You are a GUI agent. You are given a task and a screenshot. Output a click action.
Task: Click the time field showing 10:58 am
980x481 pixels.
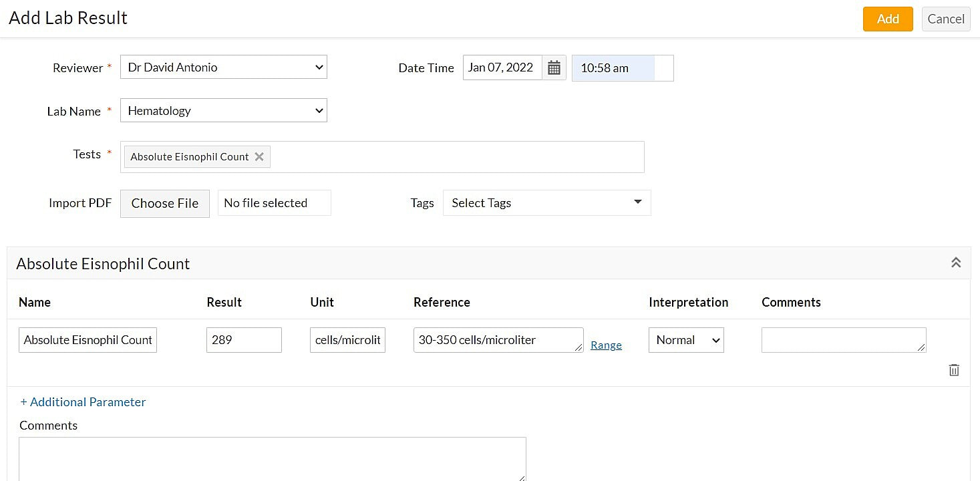point(613,68)
